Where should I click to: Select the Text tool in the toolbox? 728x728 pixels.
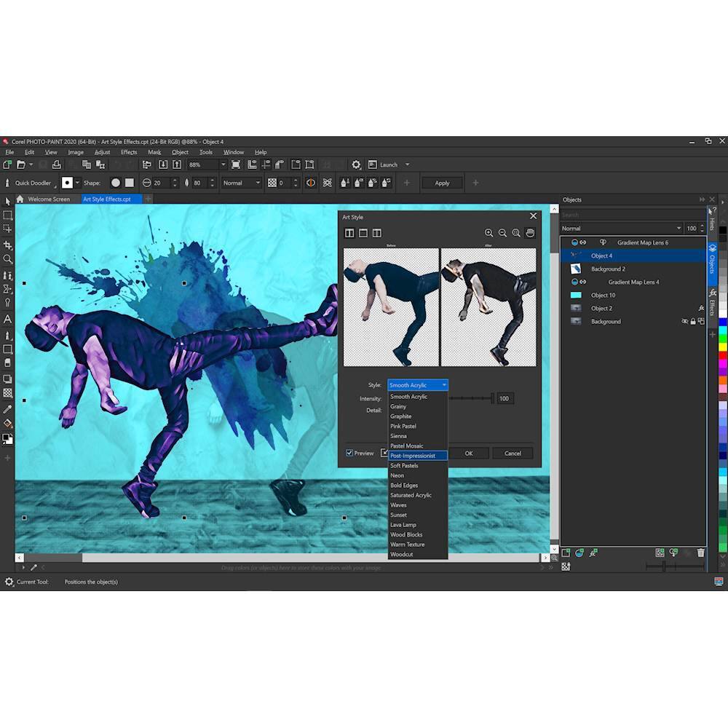8,319
